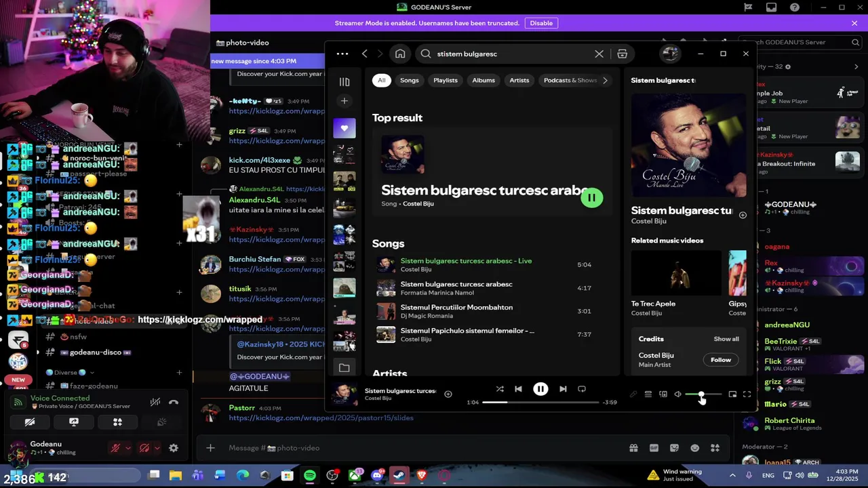Open Spotify profile avatar menu
The width and height of the screenshot is (868, 488).
[671, 54]
